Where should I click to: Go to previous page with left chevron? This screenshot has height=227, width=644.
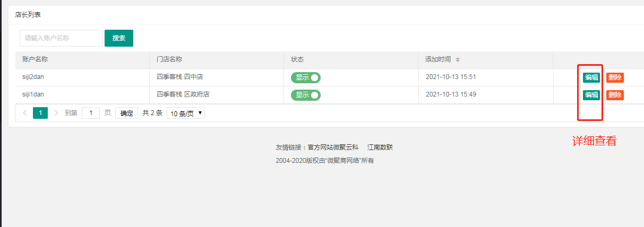(x=24, y=113)
